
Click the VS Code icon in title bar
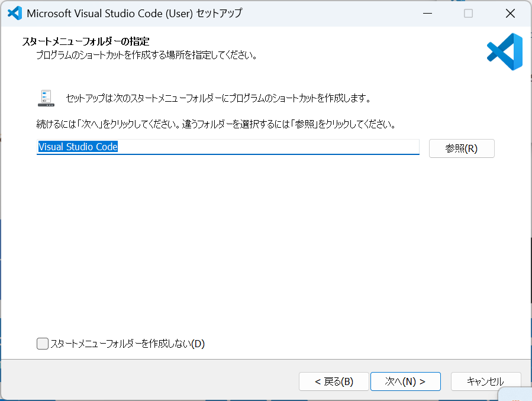point(14,13)
